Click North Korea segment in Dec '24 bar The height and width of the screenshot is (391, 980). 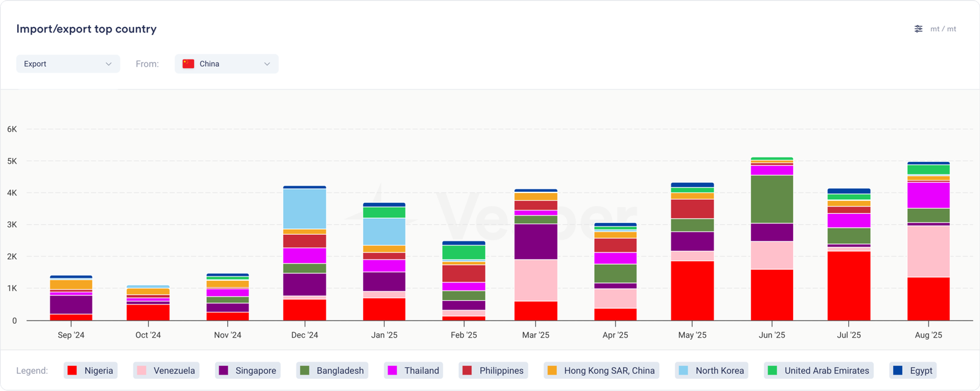point(304,208)
